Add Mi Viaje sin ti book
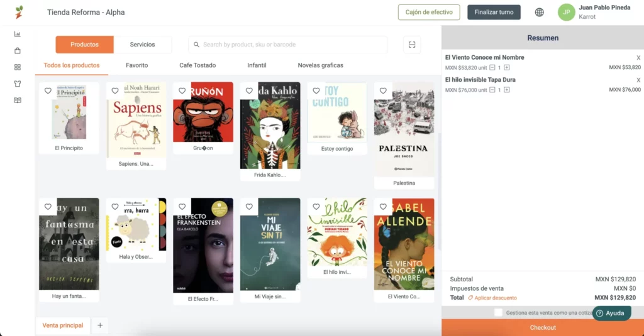The height and width of the screenshot is (336, 644). click(270, 250)
